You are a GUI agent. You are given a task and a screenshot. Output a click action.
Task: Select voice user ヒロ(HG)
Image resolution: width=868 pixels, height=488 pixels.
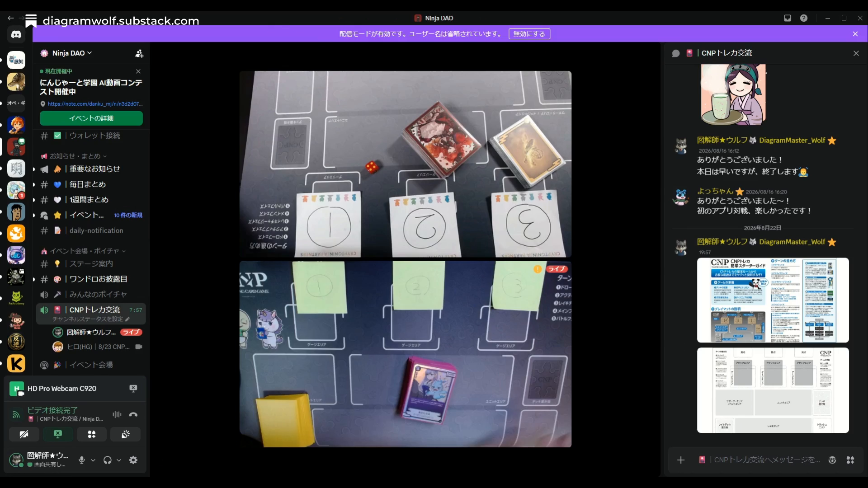tap(98, 347)
